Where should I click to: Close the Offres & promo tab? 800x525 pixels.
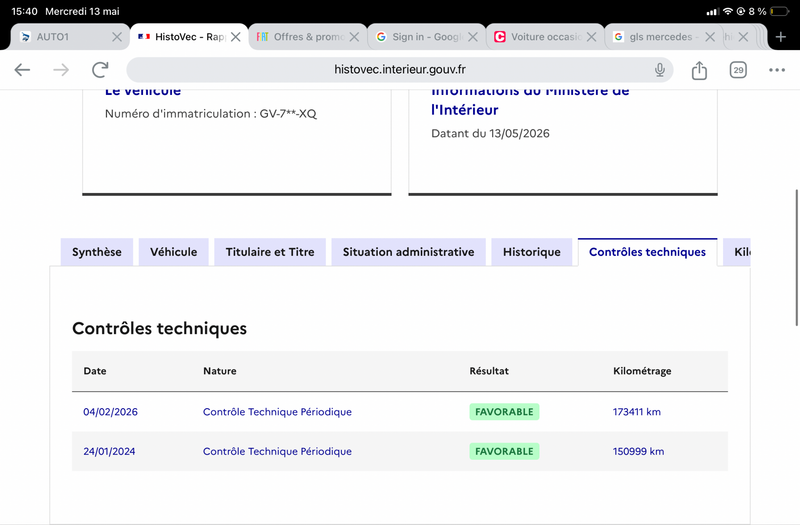(354, 37)
